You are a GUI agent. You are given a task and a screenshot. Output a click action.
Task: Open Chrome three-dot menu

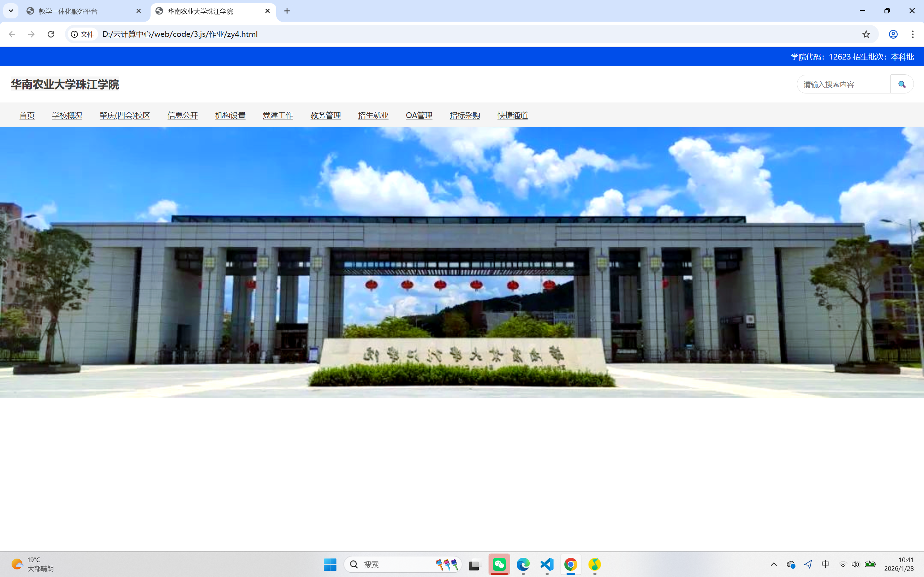[912, 34]
